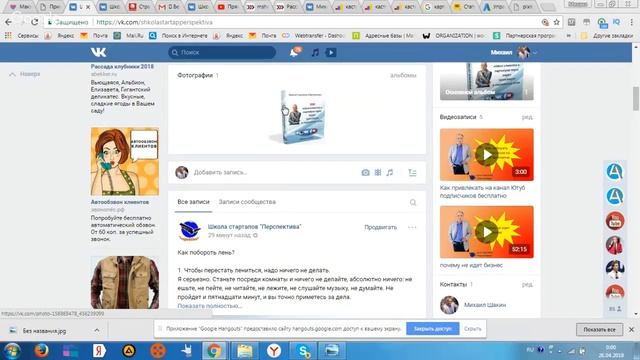Attach audio via note icon in post box
Screen dimensions: 640x360
tap(390, 173)
